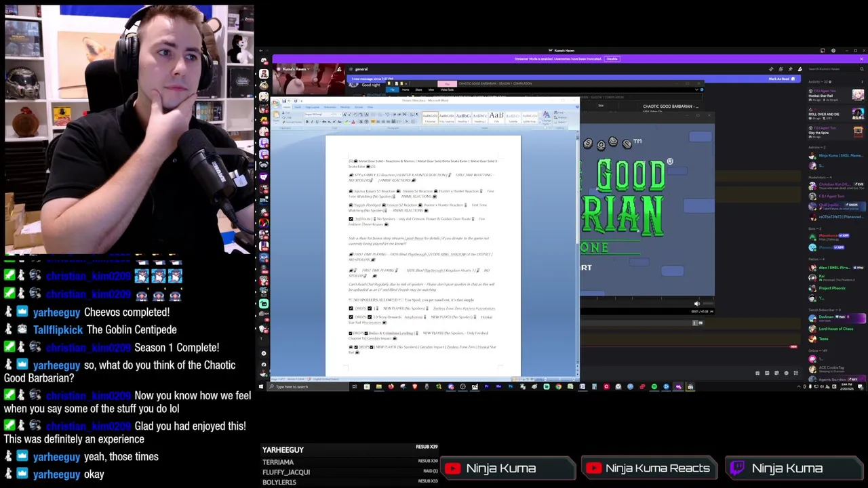Click the search icon in Discord search box
The image size is (868, 488).
coord(862,69)
